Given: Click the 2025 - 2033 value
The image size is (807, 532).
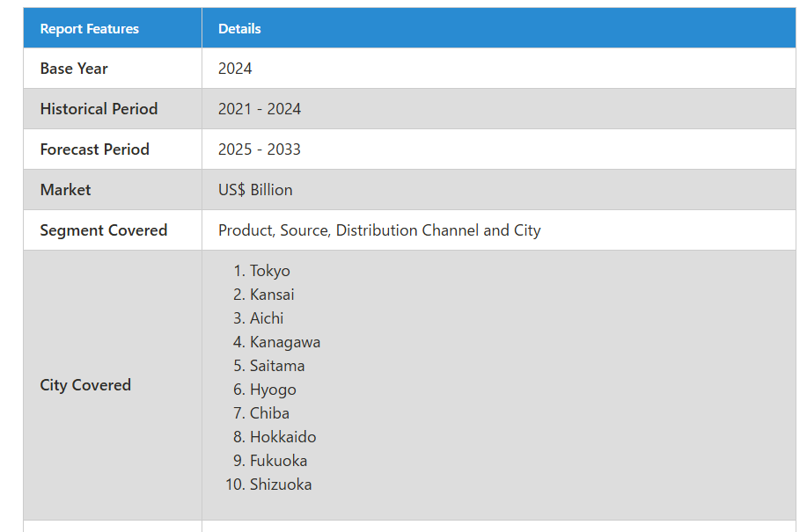Looking at the screenshot, I should (260, 149).
